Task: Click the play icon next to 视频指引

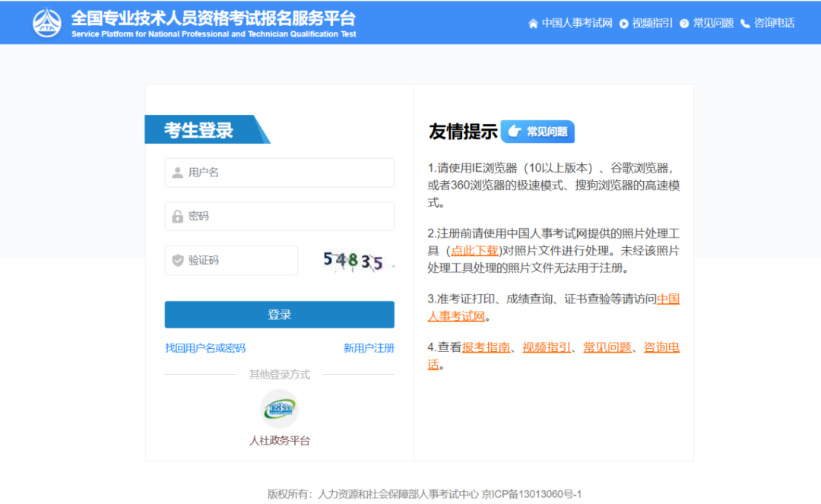Action: 623,23
